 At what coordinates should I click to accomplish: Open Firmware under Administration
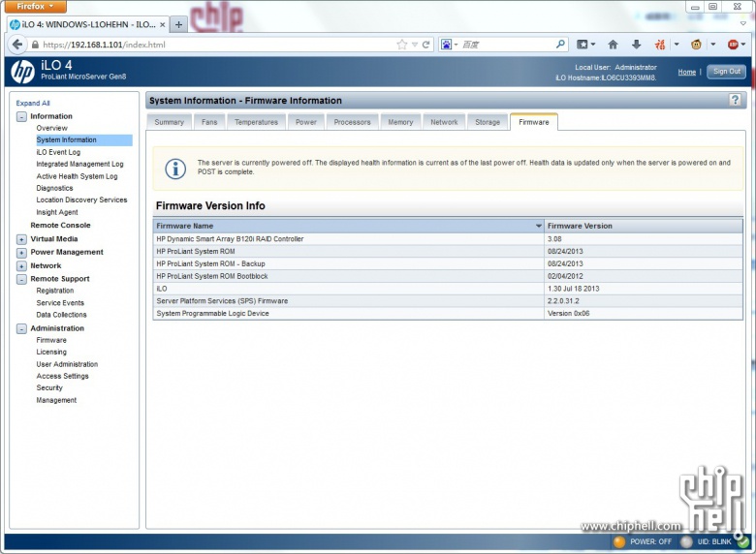51,340
